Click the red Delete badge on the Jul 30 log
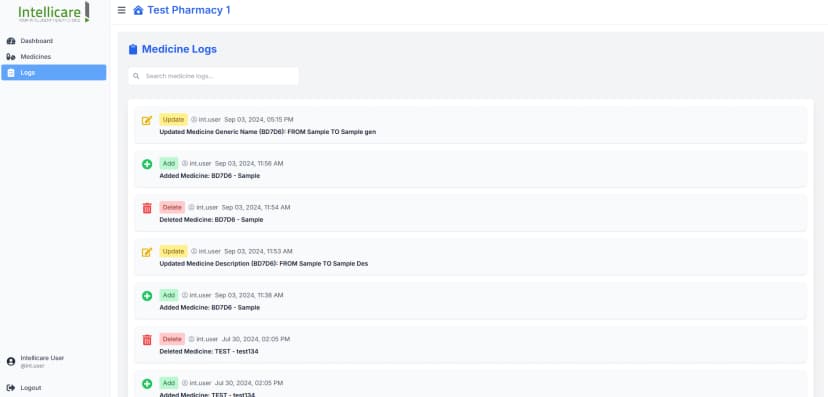 pyautogui.click(x=172, y=339)
